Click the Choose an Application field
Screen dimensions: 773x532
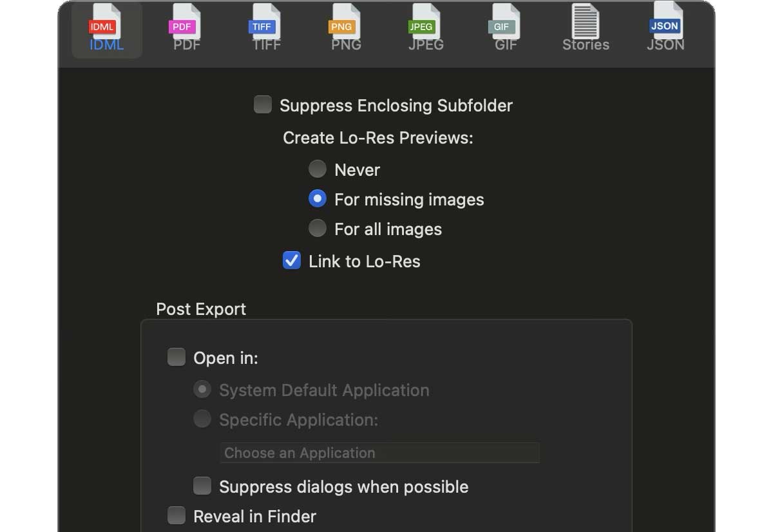(x=379, y=453)
